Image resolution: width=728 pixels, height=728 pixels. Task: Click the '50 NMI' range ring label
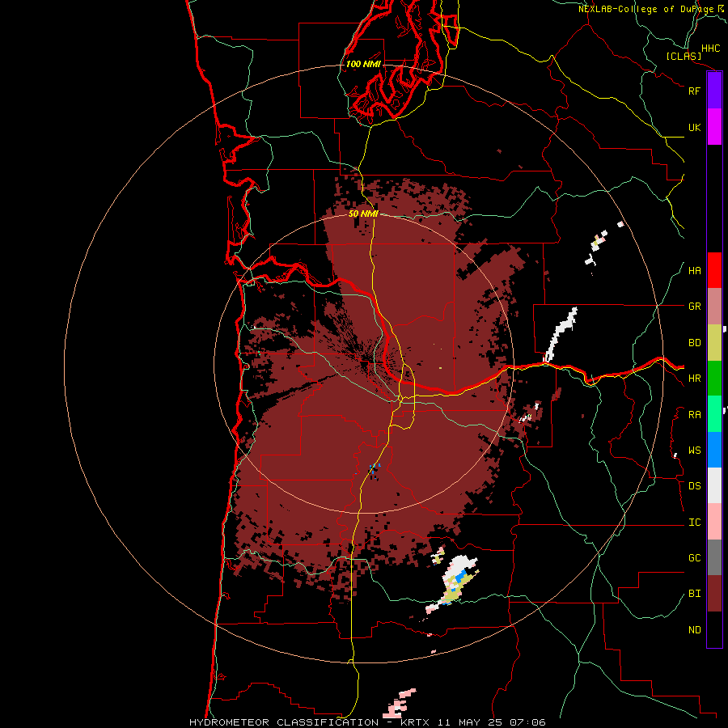tap(363, 214)
